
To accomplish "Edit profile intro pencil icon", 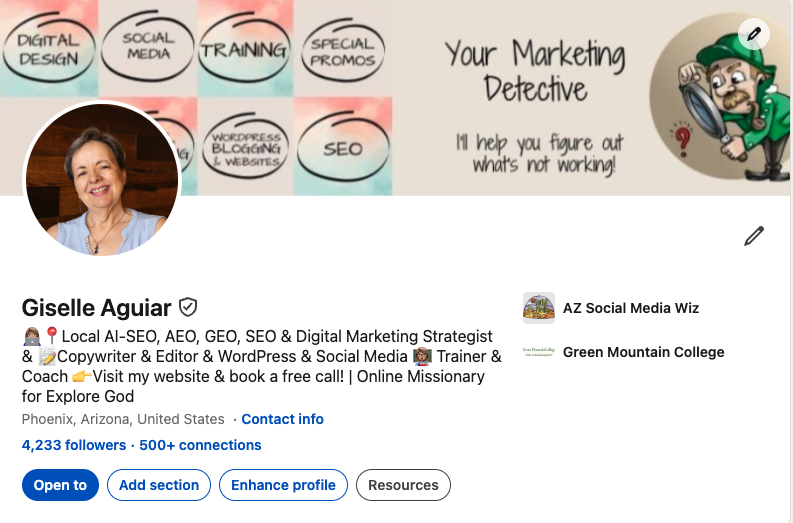I will point(754,236).
